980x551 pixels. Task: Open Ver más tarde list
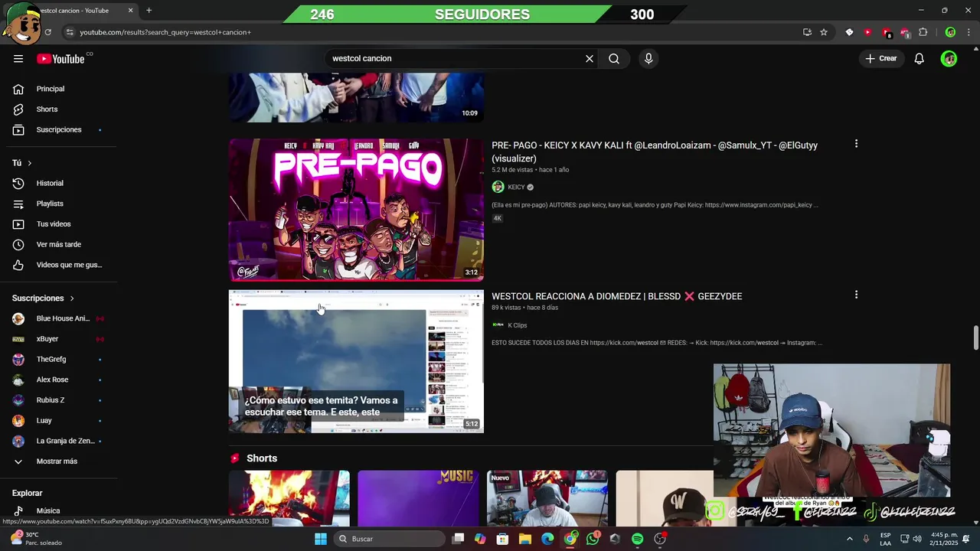(x=59, y=244)
